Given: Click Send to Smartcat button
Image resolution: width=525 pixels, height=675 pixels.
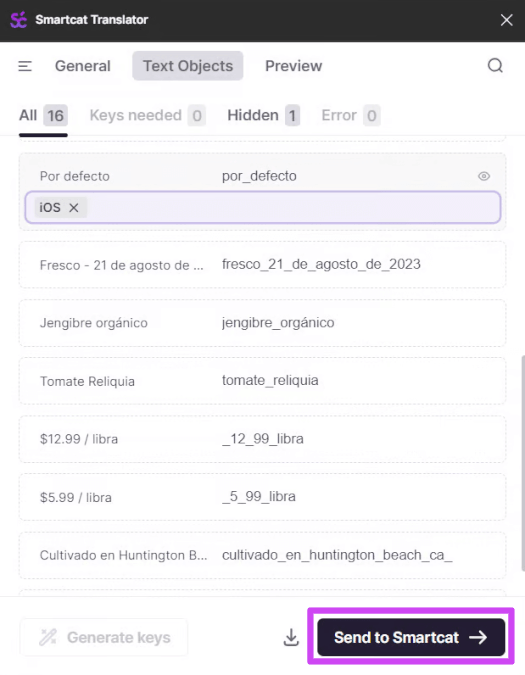Looking at the screenshot, I should (x=411, y=637).
